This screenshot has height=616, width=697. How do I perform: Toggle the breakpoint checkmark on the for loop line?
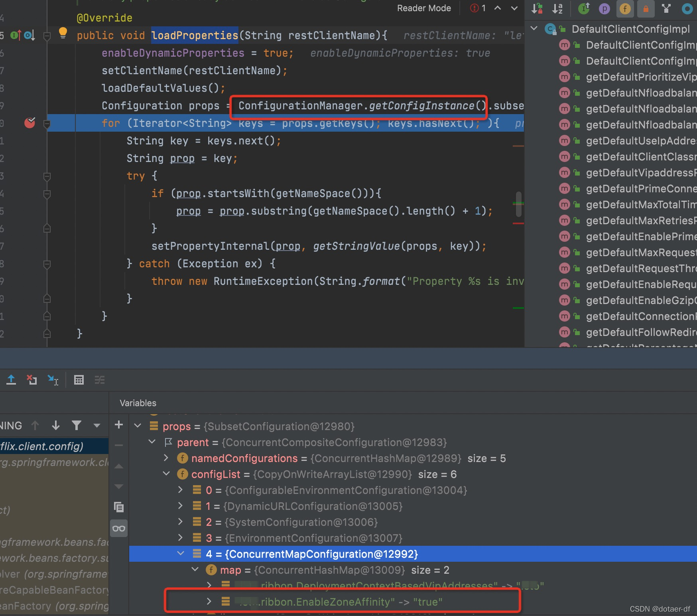(29, 123)
